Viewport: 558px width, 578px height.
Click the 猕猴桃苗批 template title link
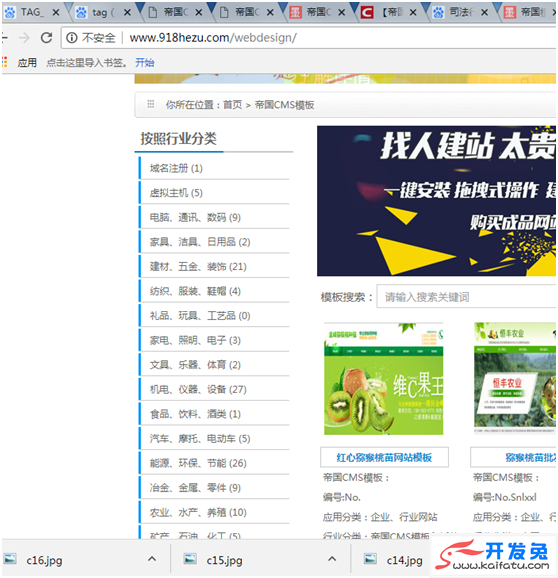(531, 457)
